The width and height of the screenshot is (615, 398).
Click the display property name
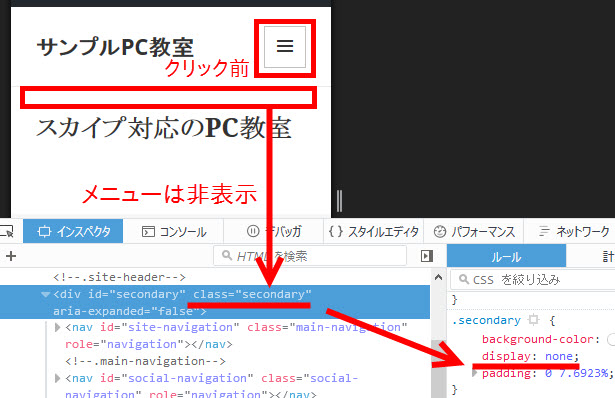[x=506, y=356]
